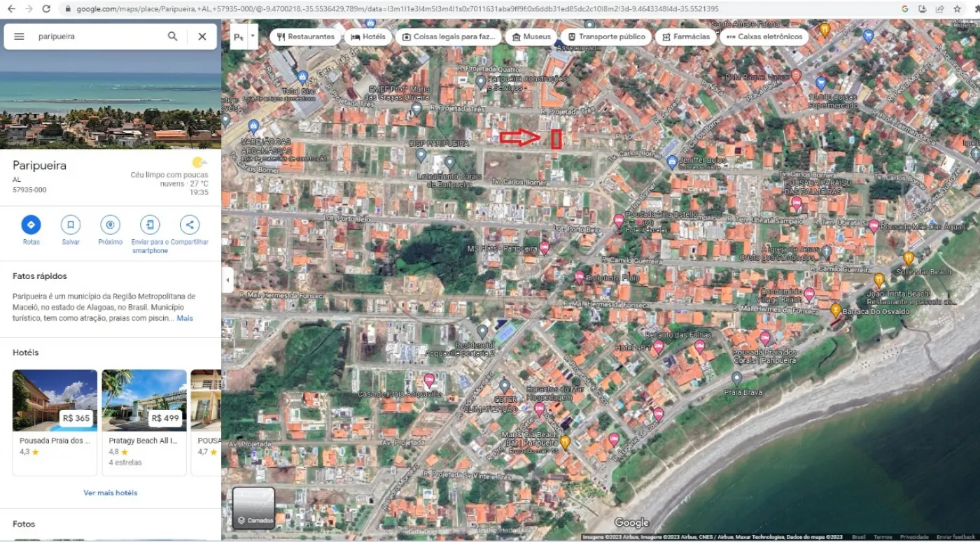Click the Rotas directions icon

(x=31, y=224)
